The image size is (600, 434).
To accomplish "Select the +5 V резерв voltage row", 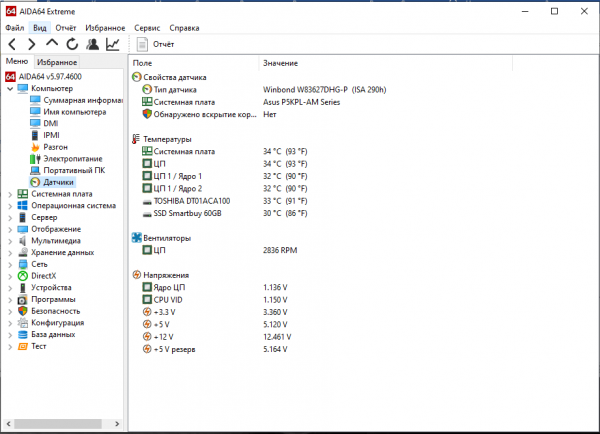I will pyautogui.click(x=215, y=349).
